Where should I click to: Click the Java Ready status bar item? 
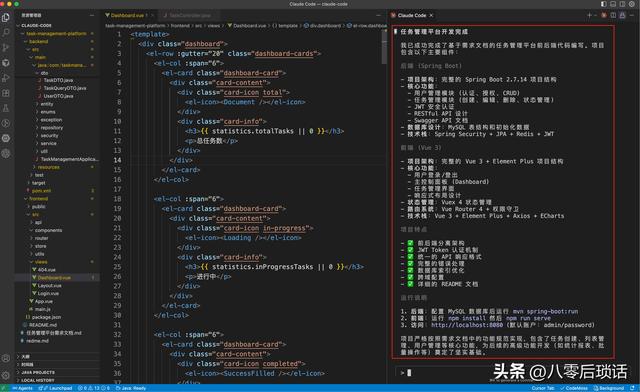(x=131, y=388)
